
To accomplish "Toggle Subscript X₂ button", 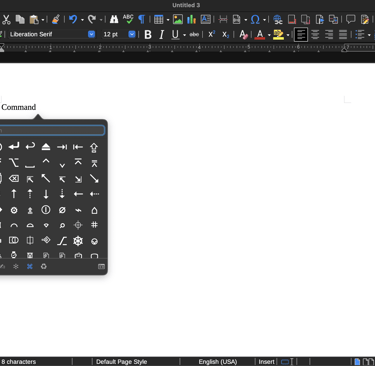I will (x=226, y=35).
